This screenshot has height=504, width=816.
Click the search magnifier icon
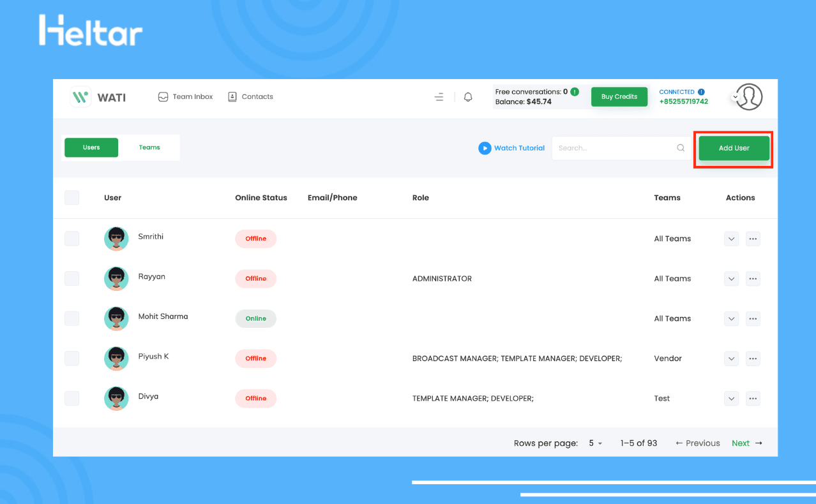681,148
